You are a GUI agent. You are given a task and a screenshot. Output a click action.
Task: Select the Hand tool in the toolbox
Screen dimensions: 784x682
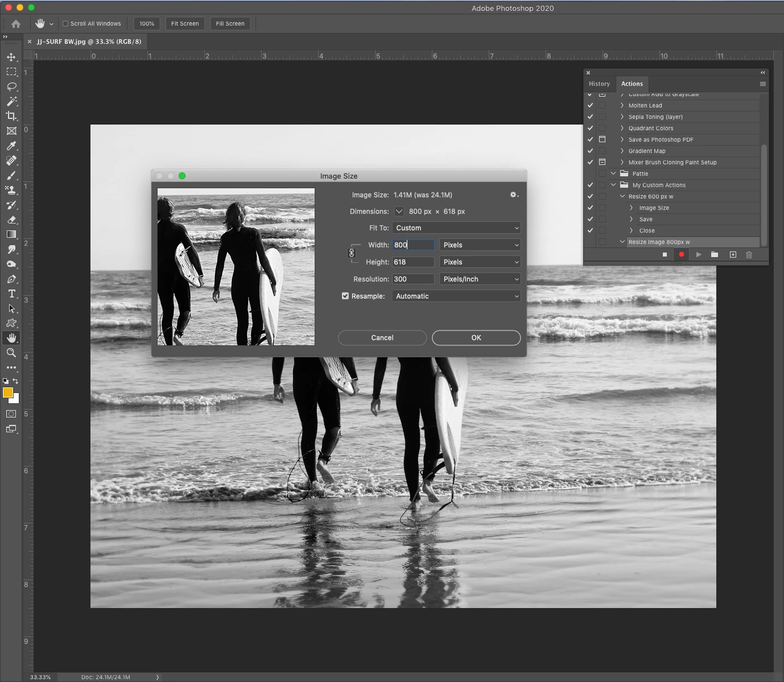point(11,338)
